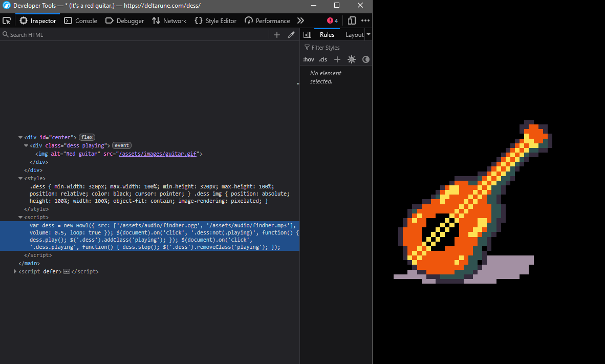Activate the element picker tool

pos(7,21)
